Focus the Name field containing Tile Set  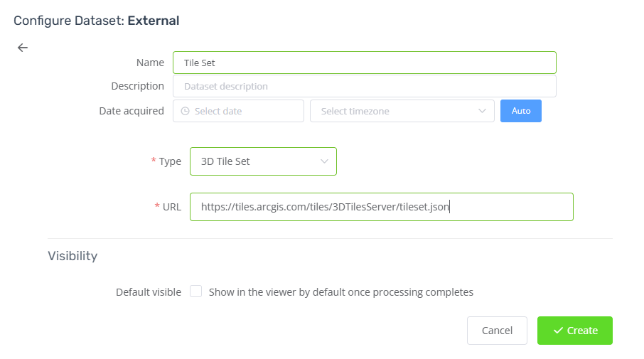pyautogui.click(x=365, y=63)
